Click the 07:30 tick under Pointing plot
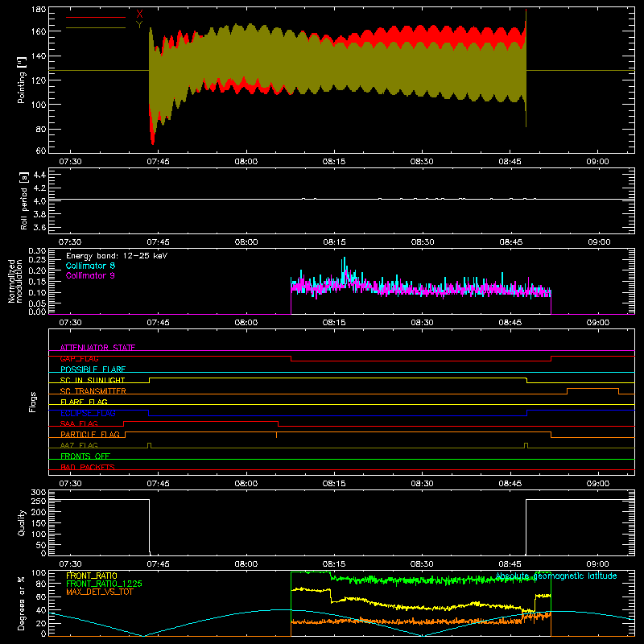 70,162
